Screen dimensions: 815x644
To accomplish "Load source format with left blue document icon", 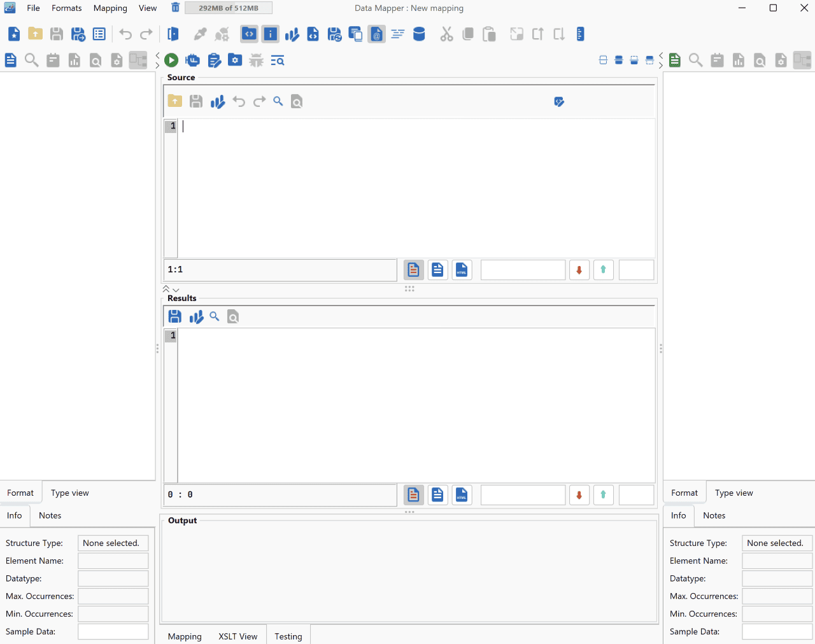I will [x=11, y=60].
